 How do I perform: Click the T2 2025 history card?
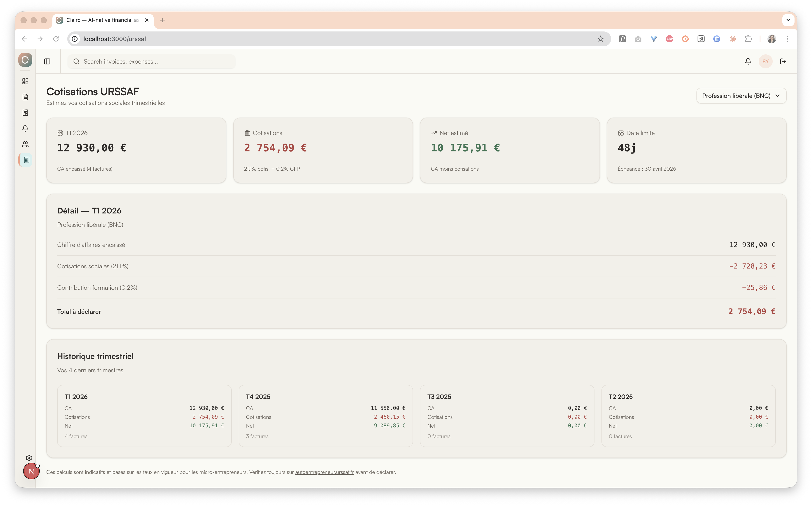pyautogui.click(x=689, y=416)
